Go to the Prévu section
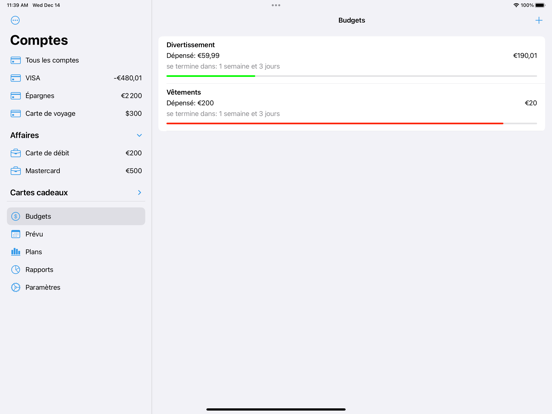 point(76,234)
